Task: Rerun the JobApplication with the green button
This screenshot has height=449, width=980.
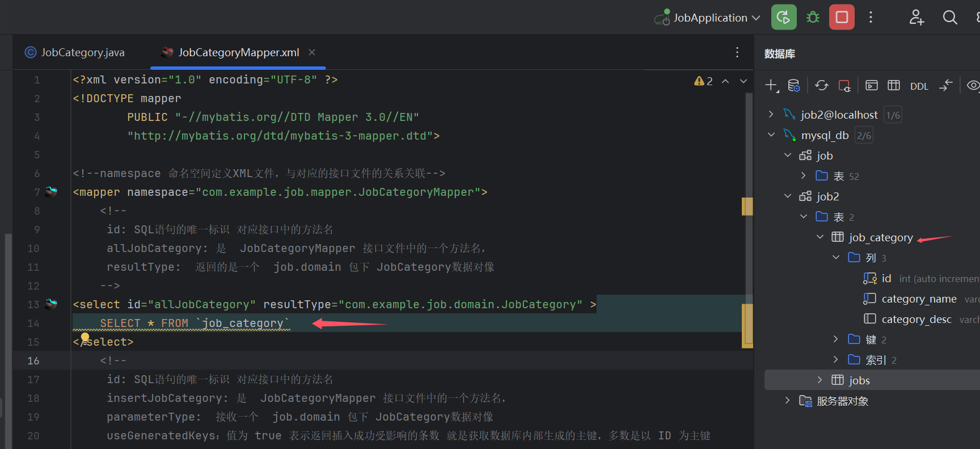Action: coord(784,18)
